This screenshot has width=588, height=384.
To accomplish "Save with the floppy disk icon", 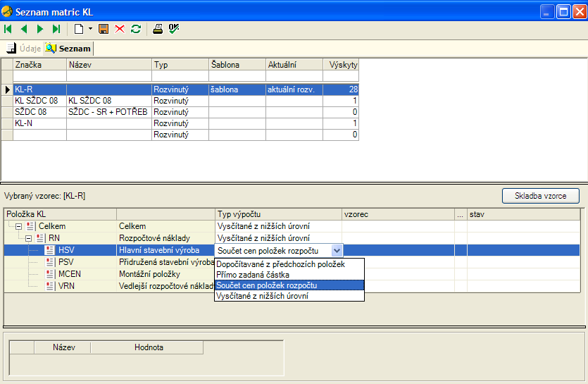I will click(x=104, y=29).
